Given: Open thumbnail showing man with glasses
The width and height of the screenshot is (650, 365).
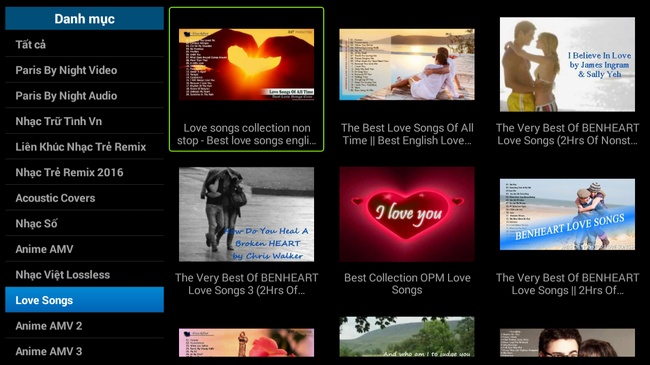Looking at the screenshot, I should 567,343.
